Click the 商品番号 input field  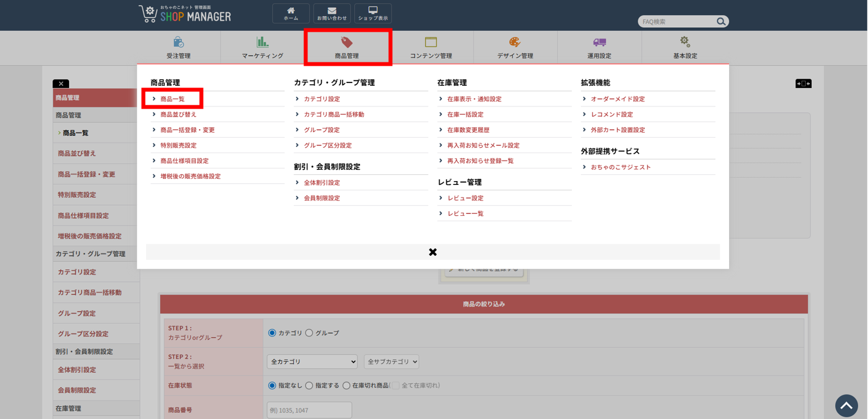coord(309,411)
